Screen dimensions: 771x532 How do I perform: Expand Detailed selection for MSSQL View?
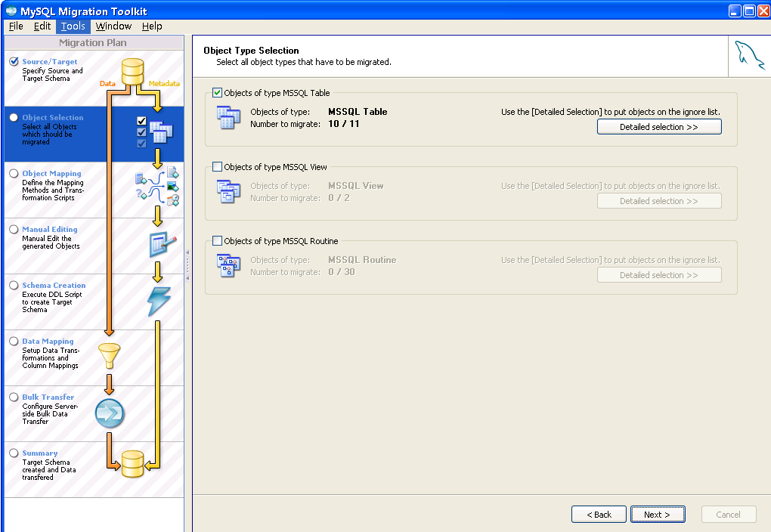pyautogui.click(x=659, y=201)
